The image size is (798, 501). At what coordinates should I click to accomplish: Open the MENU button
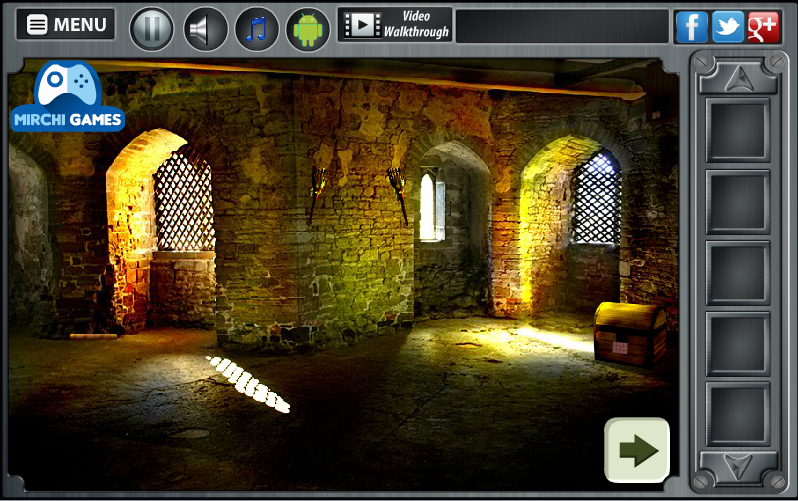pyautogui.click(x=66, y=24)
